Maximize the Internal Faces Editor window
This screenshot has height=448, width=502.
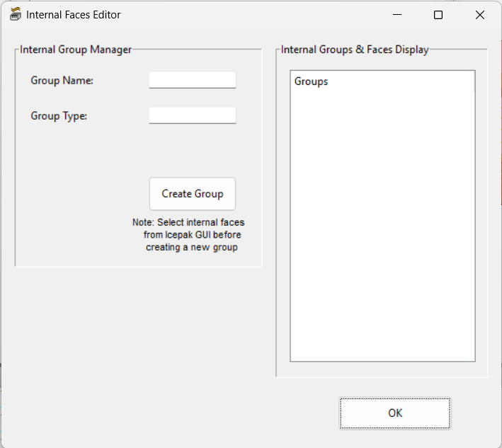pyautogui.click(x=438, y=15)
